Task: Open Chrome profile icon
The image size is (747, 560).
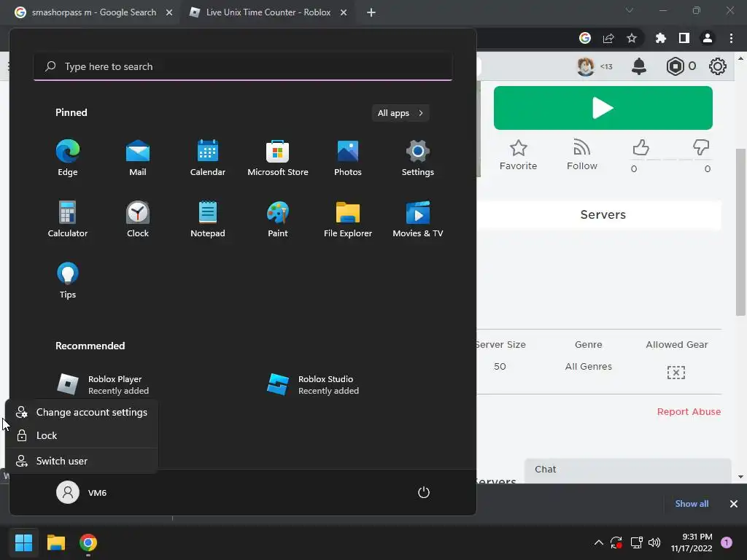Action: [708, 38]
